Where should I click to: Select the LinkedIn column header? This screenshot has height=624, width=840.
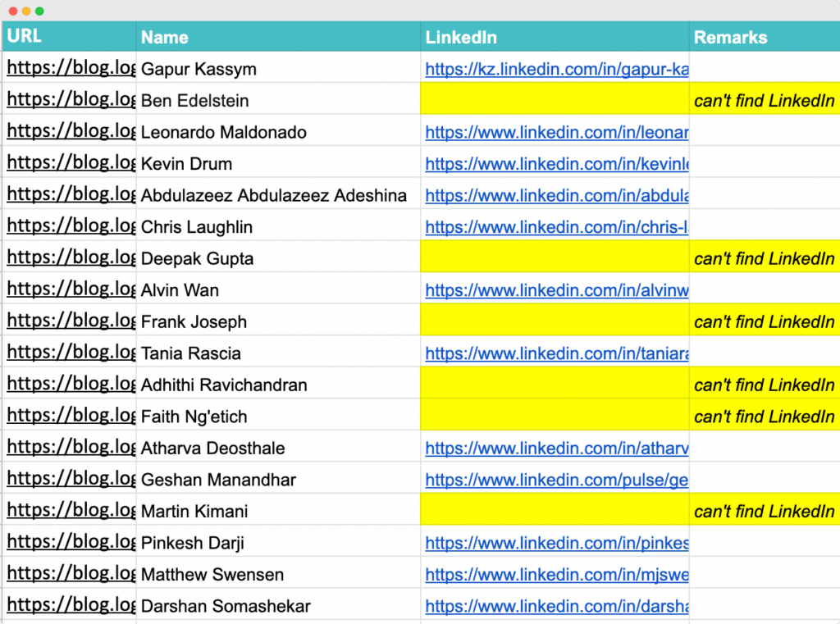pos(555,36)
